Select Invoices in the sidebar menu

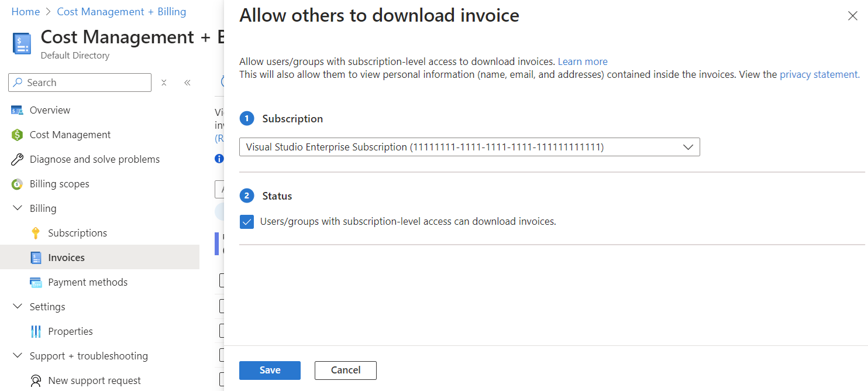coord(66,258)
